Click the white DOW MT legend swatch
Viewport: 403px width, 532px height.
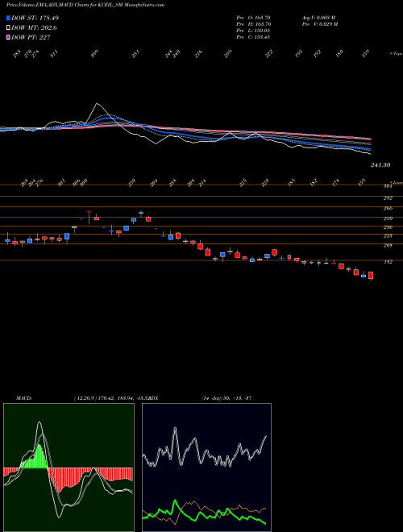8,28
